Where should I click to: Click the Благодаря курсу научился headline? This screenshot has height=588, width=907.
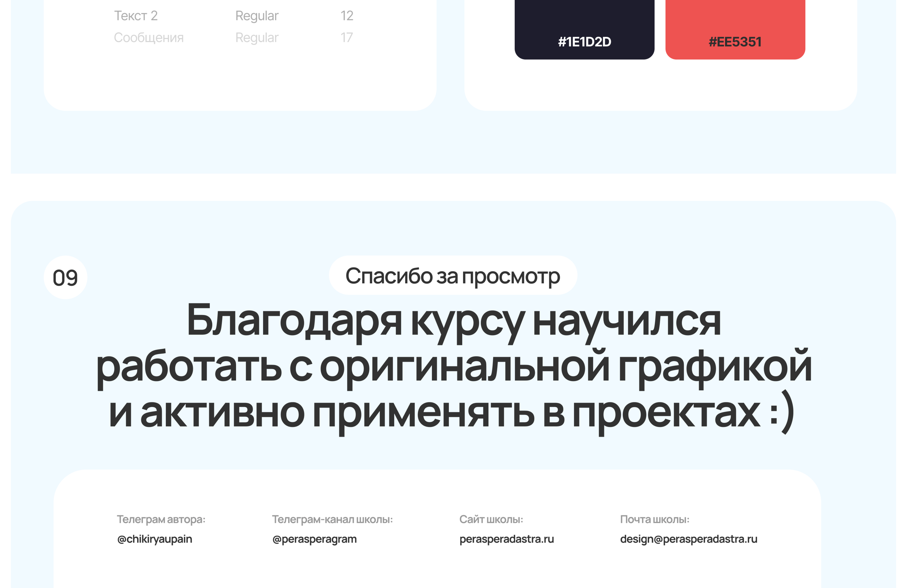pyautogui.click(x=453, y=321)
